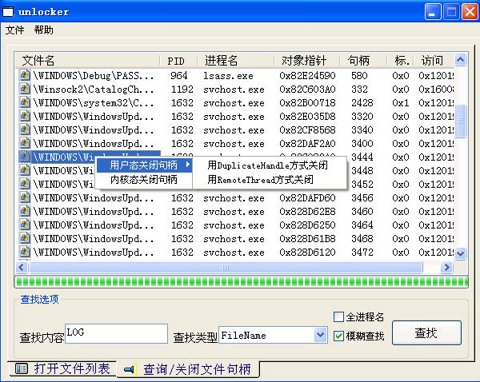The image size is (480, 382).
Task: Uncheck the 模糊查找 checkbox
Action: coord(338,336)
